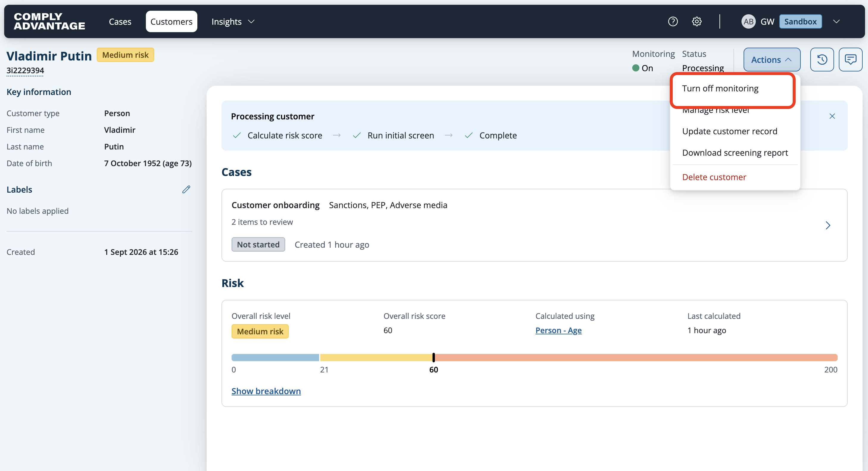Screen dimensions: 868x471
Task: Choose Update customer record
Action: (730, 131)
